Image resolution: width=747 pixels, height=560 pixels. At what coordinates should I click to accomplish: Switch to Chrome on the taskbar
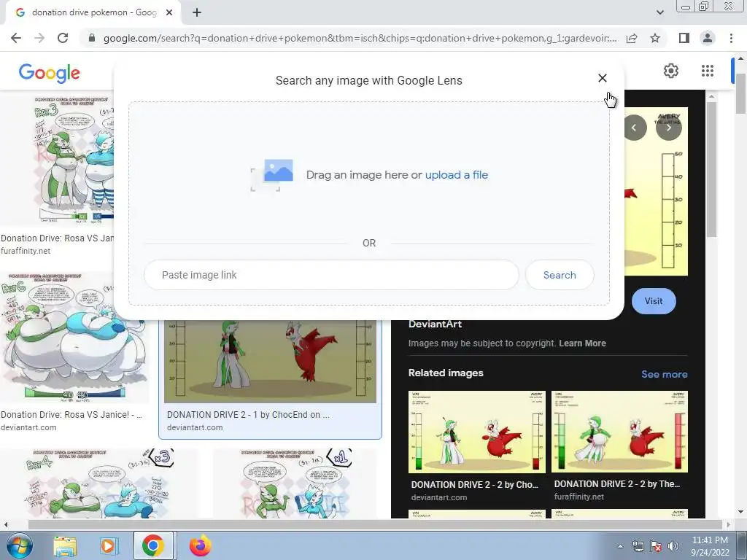tap(153, 545)
